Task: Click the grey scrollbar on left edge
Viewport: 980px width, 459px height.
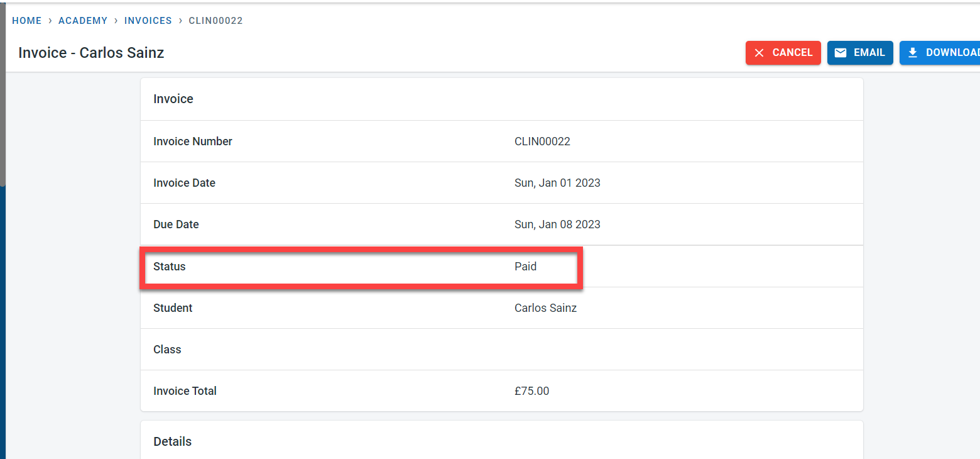Action: tap(3, 94)
